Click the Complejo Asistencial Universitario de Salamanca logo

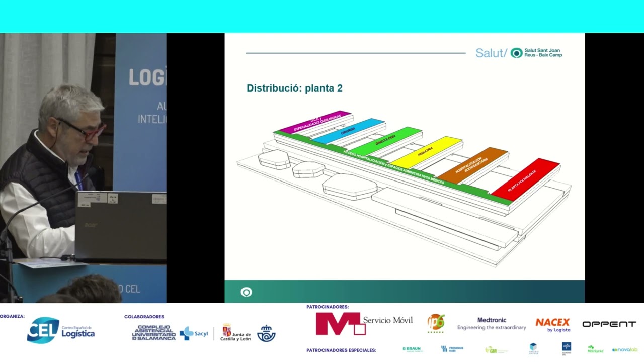153,332
